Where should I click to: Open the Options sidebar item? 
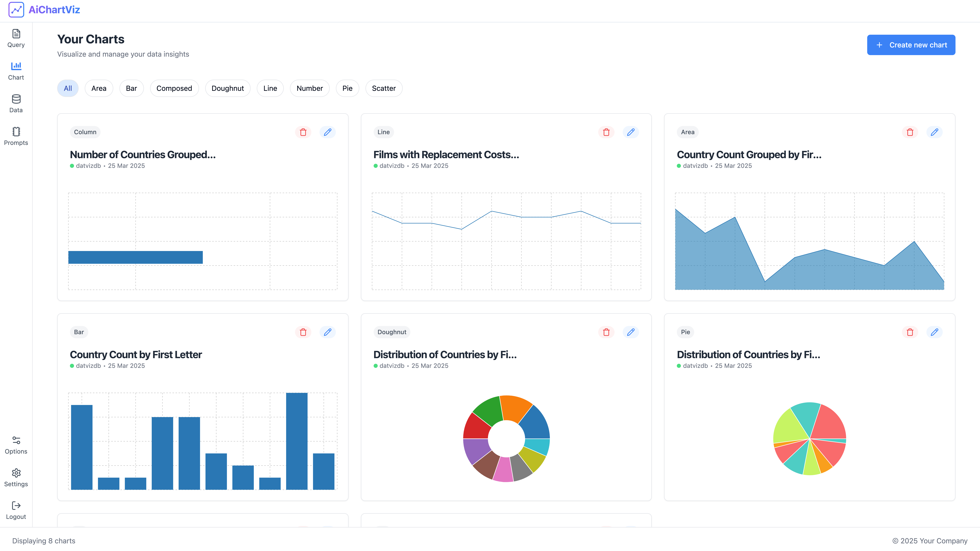click(16, 445)
